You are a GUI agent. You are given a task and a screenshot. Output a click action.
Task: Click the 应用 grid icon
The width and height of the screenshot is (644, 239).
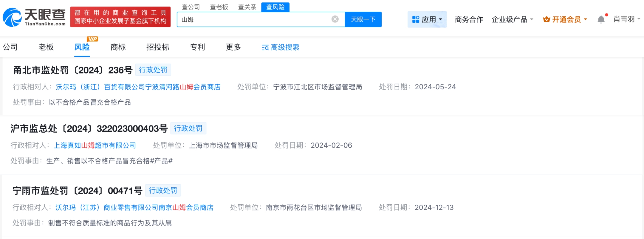416,19
